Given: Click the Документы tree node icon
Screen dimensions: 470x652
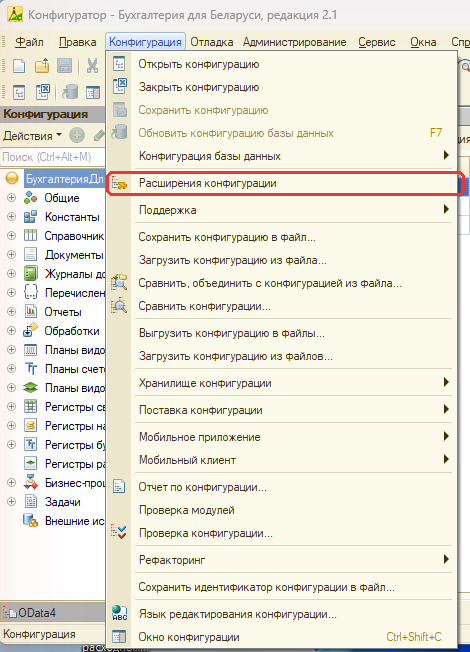Looking at the screenshot, I should [30, 254].
